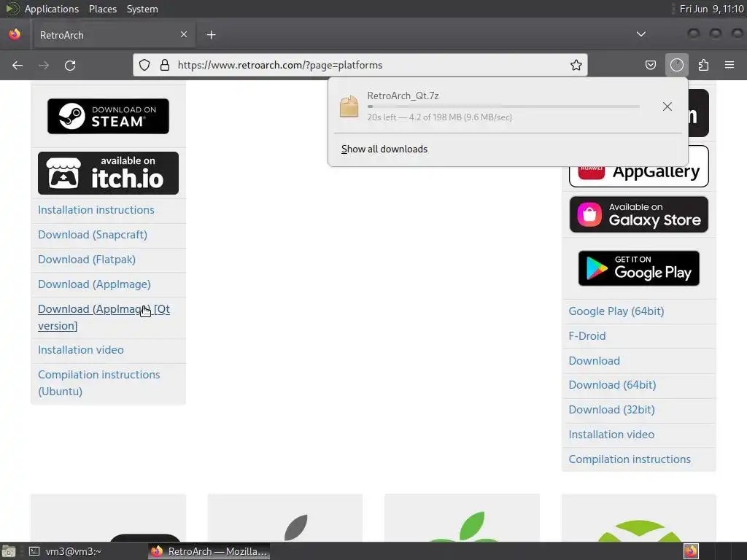This screenshot has width=747, height=560.
Task: Open tracking protection shield icon
Action: tap(144, 65)
